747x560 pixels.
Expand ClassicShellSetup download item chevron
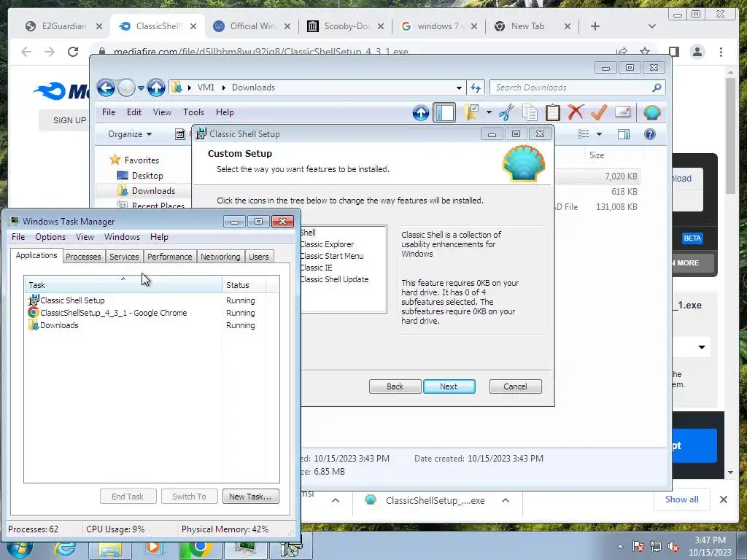(x=506, y=500)
